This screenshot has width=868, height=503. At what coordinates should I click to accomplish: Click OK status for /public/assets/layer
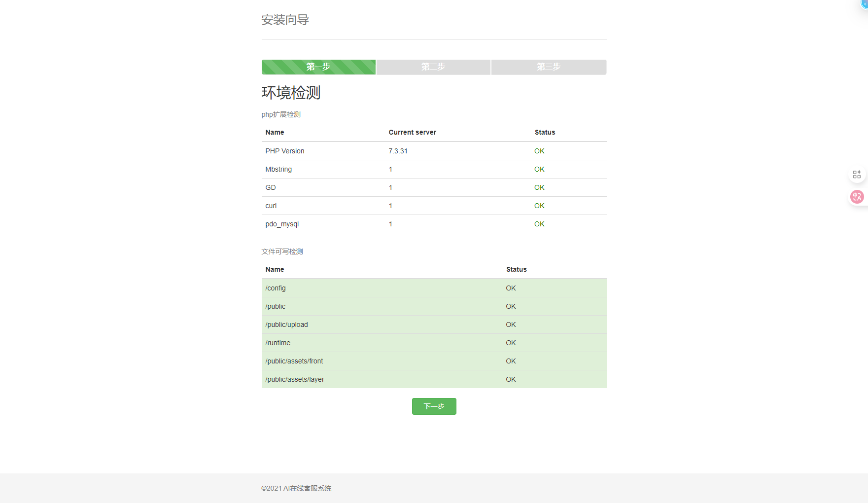coord(511,379)
